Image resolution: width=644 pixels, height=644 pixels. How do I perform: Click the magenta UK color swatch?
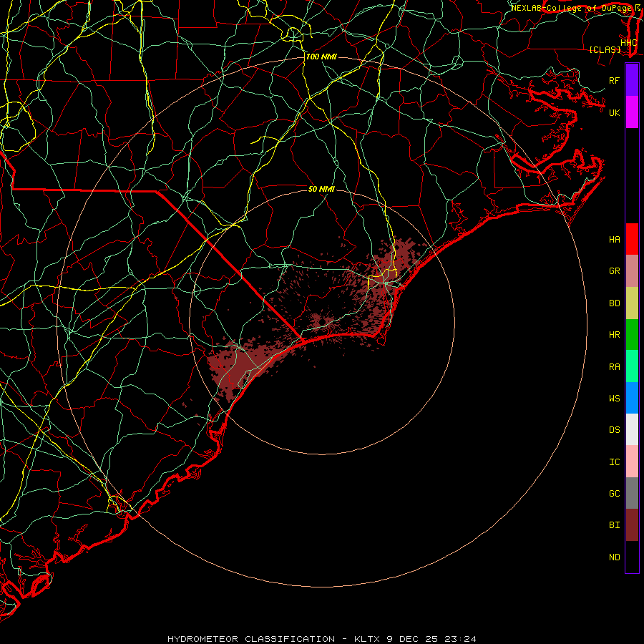632,112
